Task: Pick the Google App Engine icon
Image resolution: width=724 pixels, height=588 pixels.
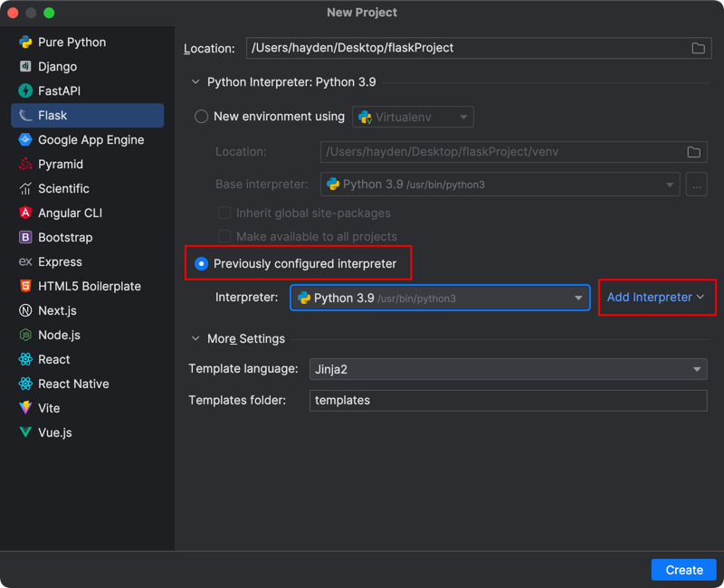Action: tap(25, 140)
